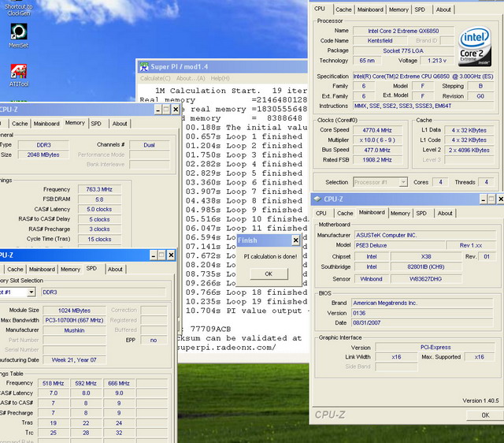Image resolution: width=504 pixels, height=443 pixels.
Task: Switch to SPD tab in the Processor window
Action: (421, 9)
